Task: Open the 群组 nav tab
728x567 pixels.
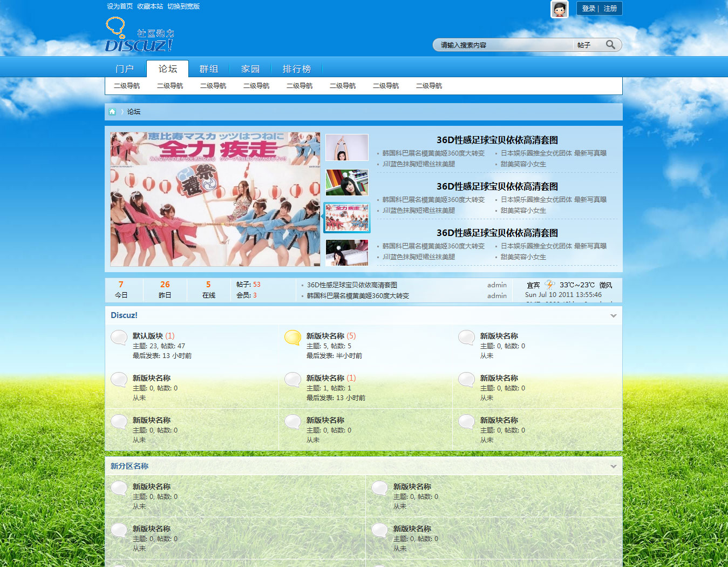Action: (x=209, y=69)
